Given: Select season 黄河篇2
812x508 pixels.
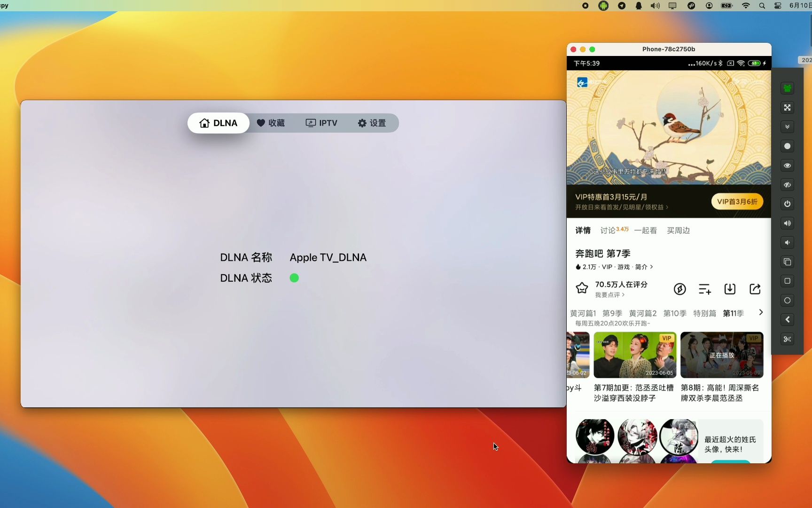Looking at the screenshot, I should pos(643,313).
